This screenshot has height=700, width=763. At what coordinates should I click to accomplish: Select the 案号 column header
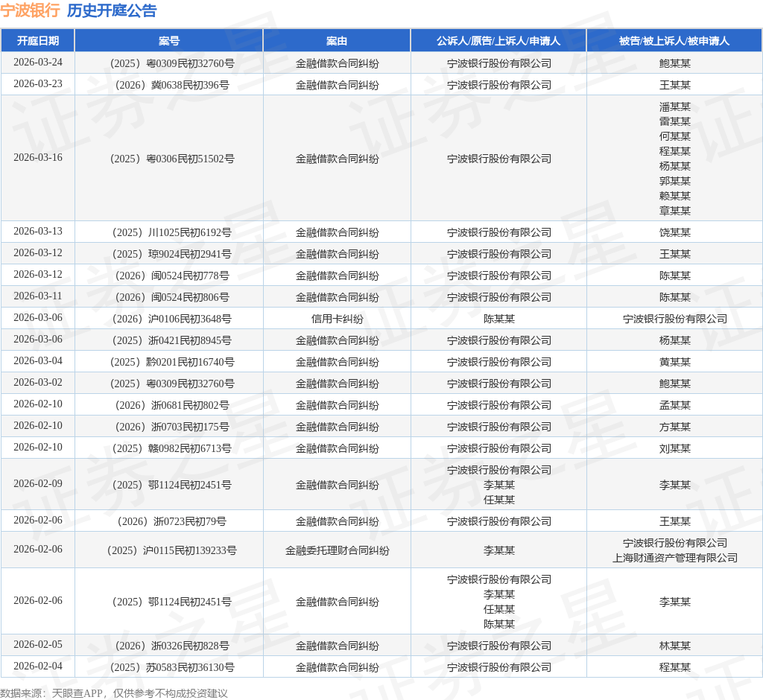point(169,41)
